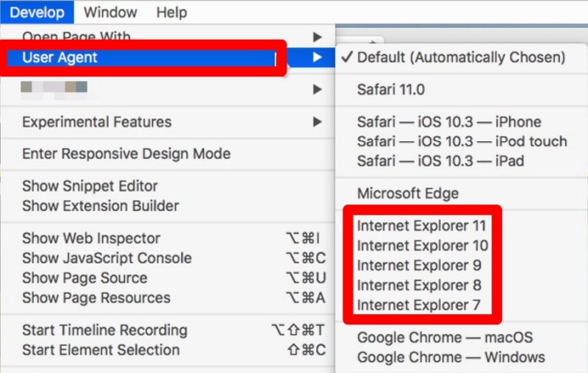Viewport: 588px width, 373px height.
Task: Select the User Agent menu item
Action: tap(168, 57)
